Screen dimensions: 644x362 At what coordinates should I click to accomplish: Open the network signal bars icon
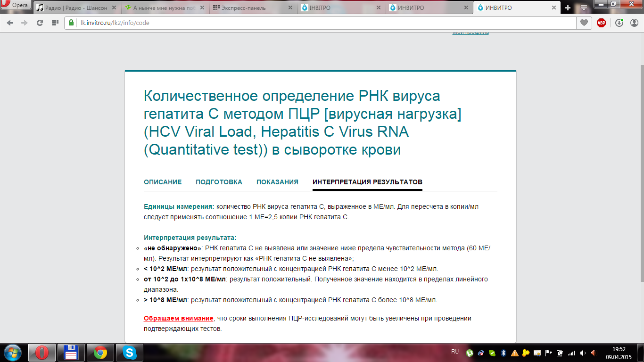[x=571, y=353]
